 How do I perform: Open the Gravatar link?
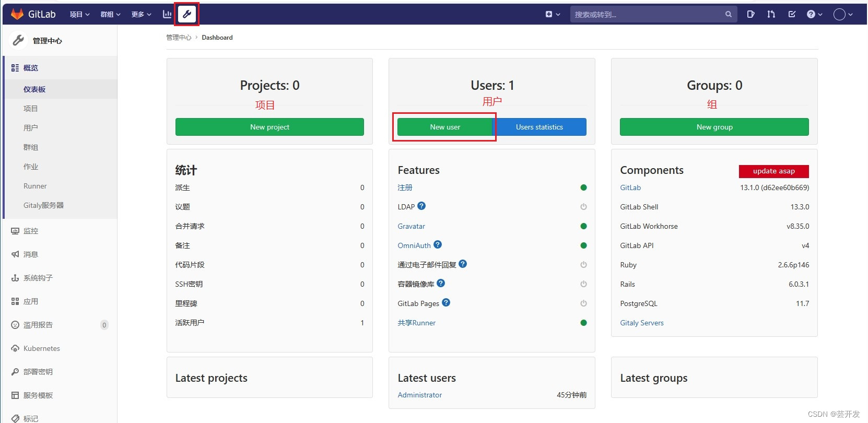click(412, 226)
